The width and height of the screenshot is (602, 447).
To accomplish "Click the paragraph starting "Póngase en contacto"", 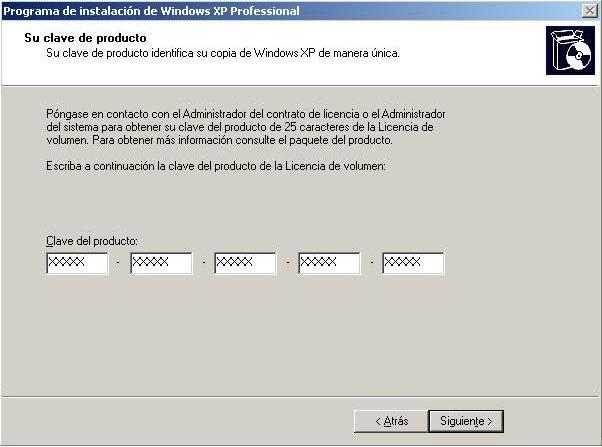I will pyautogui.click(x=246, y=127).
